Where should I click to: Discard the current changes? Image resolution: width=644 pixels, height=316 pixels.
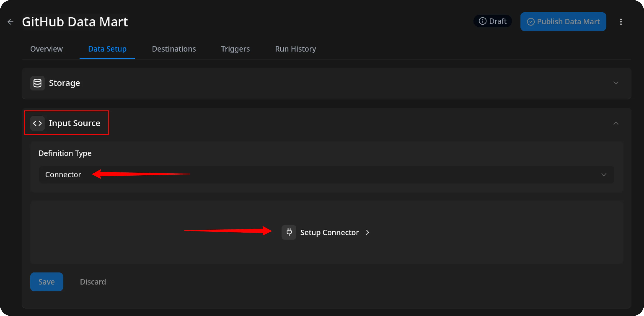[93, 282]
